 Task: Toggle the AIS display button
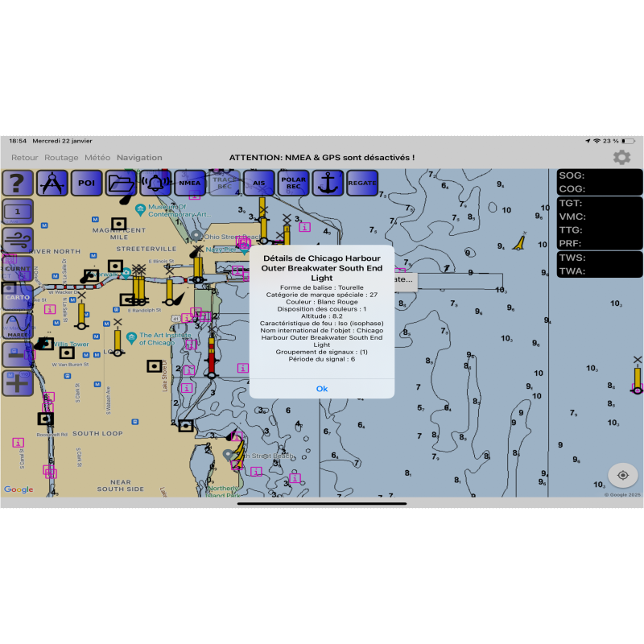tap(259, 184)
